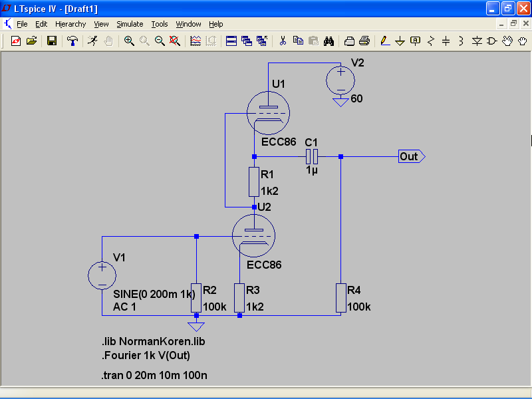The height and width of the screenshot is (399, 532).
Task: Select the Inductor placement tool
Action: (x=461, y=41)
